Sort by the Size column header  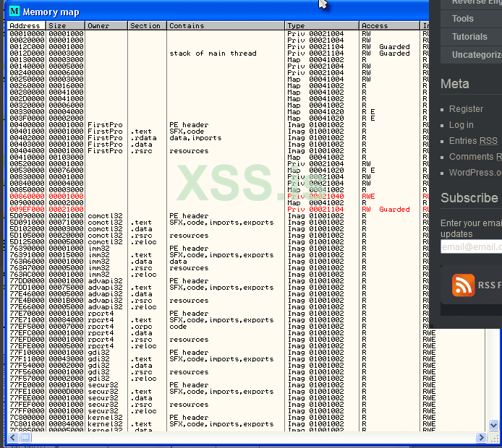[x=66, y=25]
